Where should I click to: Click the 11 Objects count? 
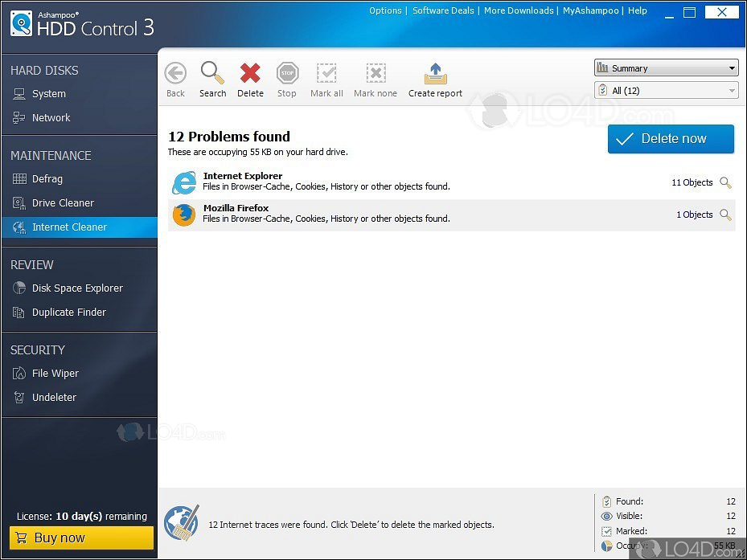[x=692, y=182]
